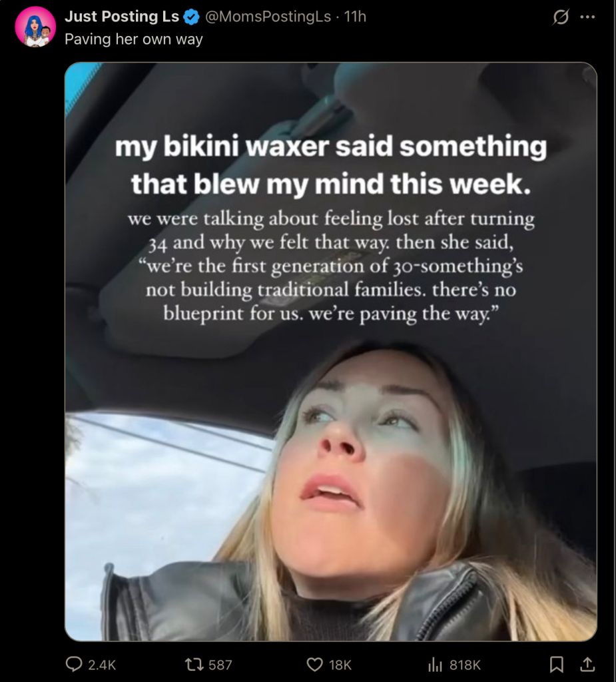
Task: Share the post via upload arrow icon
Action: click(587, 664)
